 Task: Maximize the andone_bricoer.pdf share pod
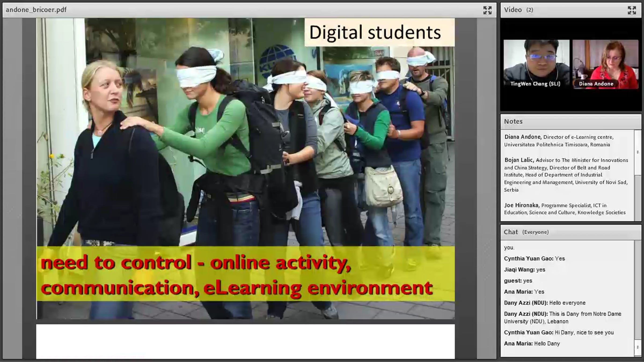click(487, 10)
